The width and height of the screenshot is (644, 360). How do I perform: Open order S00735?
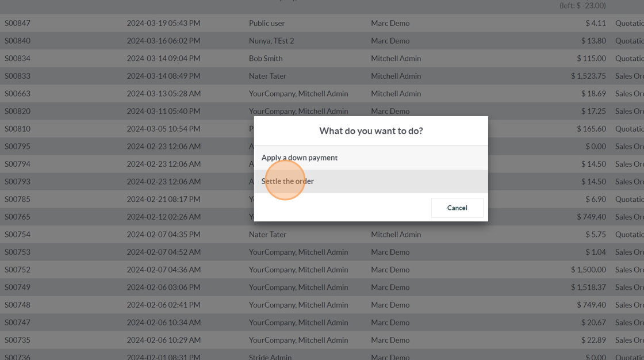point(17,340)
